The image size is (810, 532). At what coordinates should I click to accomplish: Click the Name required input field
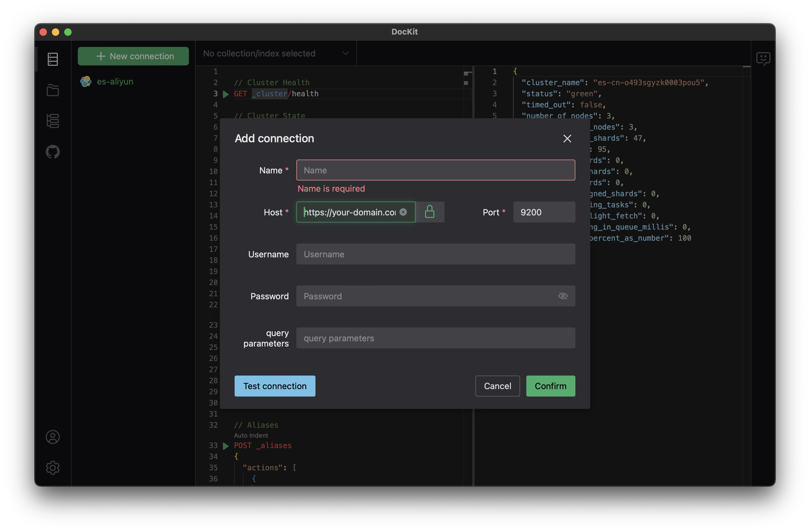(436, 170)
